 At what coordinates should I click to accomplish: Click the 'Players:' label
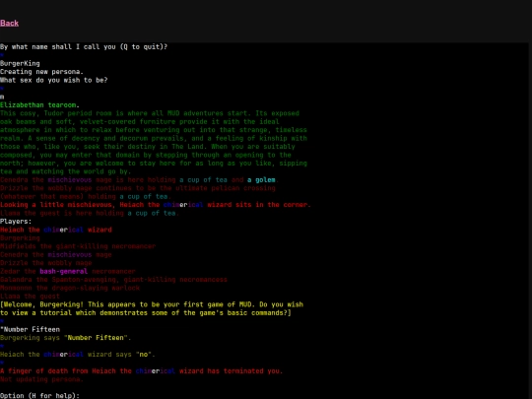16,222
